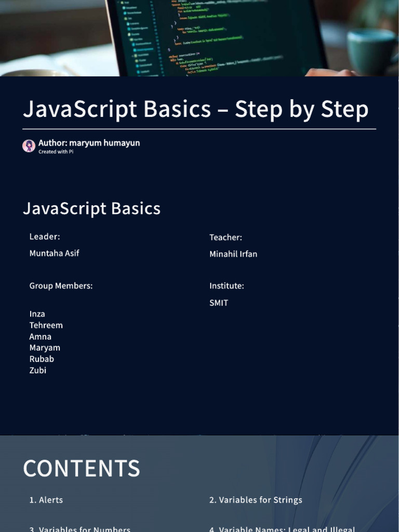The height and width of the screenshot is (532, 399).
Task: Select the 'JavaScript Basics – Step by Step' title
Action: (195, 109)
